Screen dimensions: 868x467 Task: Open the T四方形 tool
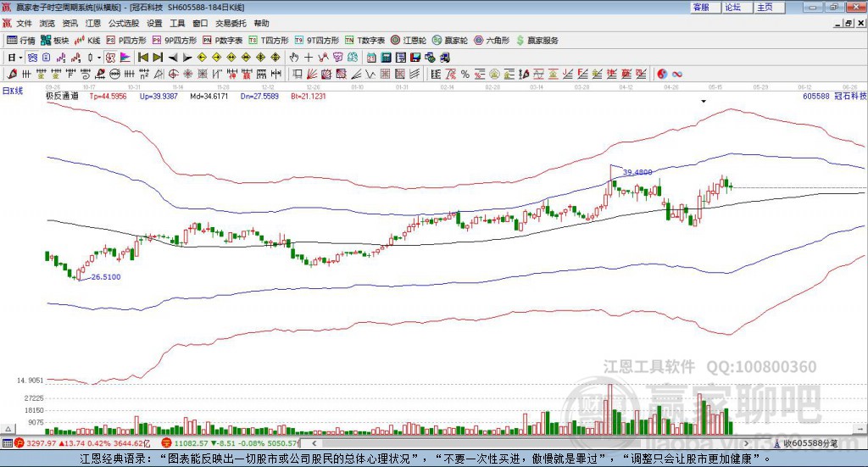[x=269, y=41]
